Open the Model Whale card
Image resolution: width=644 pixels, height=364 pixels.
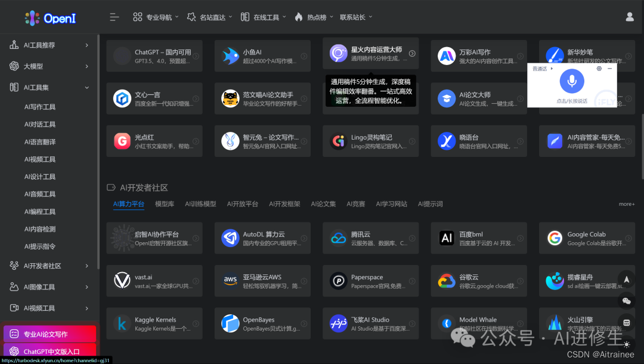[479, 324]
